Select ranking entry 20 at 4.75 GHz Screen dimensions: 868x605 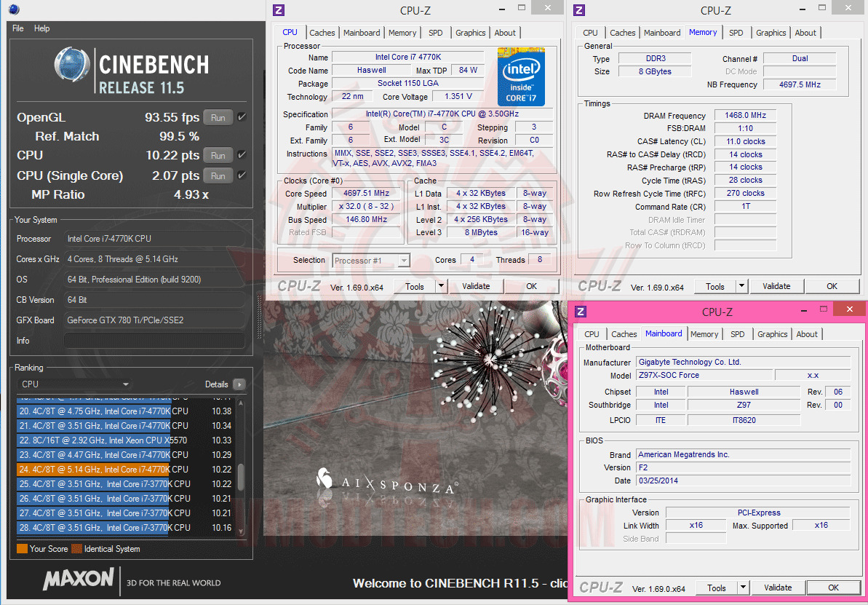pos(126,411)
